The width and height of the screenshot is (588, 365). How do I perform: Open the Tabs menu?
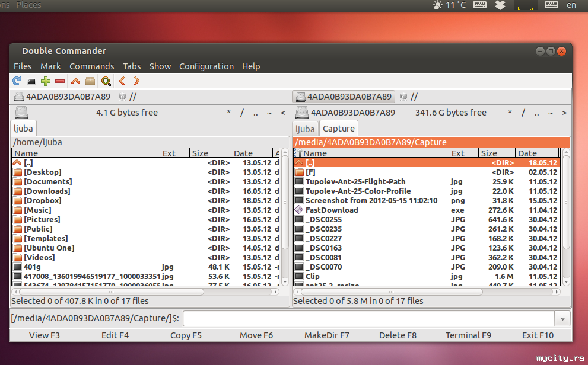click(132, 66)
